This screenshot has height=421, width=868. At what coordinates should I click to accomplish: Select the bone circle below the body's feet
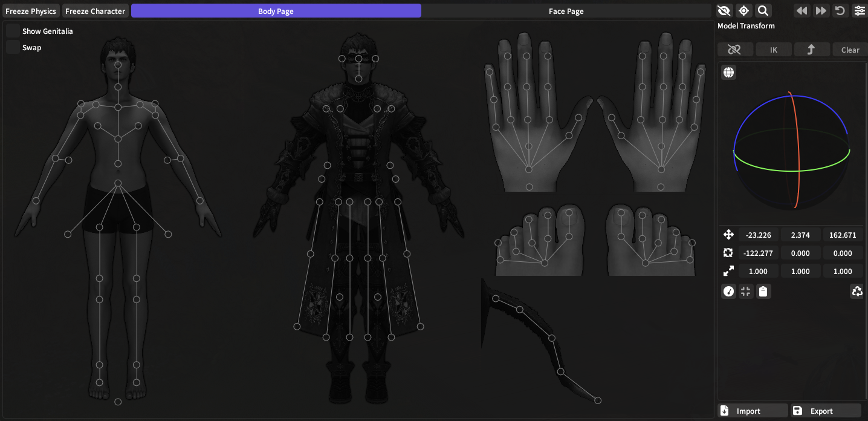coord(118,402)
